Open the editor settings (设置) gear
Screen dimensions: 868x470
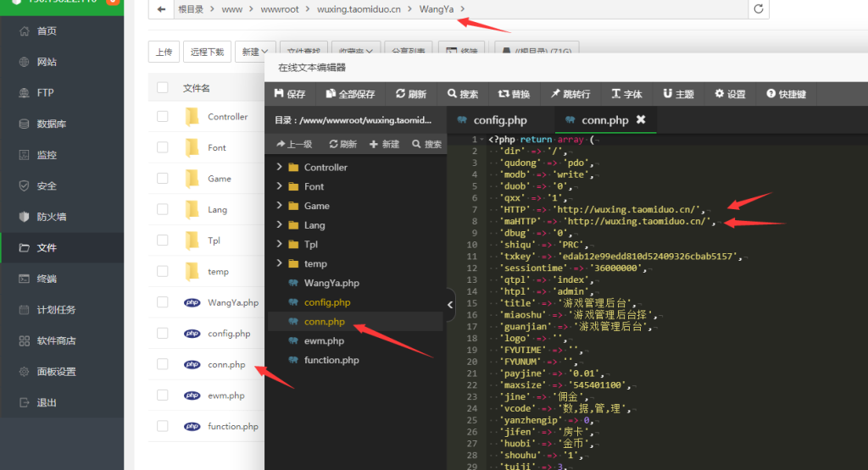(720, 94)
